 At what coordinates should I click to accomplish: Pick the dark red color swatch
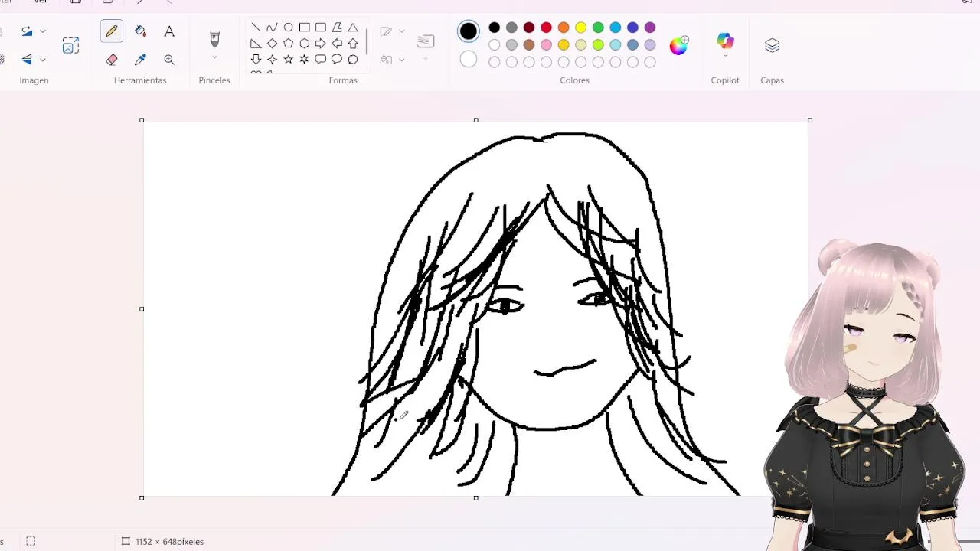click(x=529, y=28)
